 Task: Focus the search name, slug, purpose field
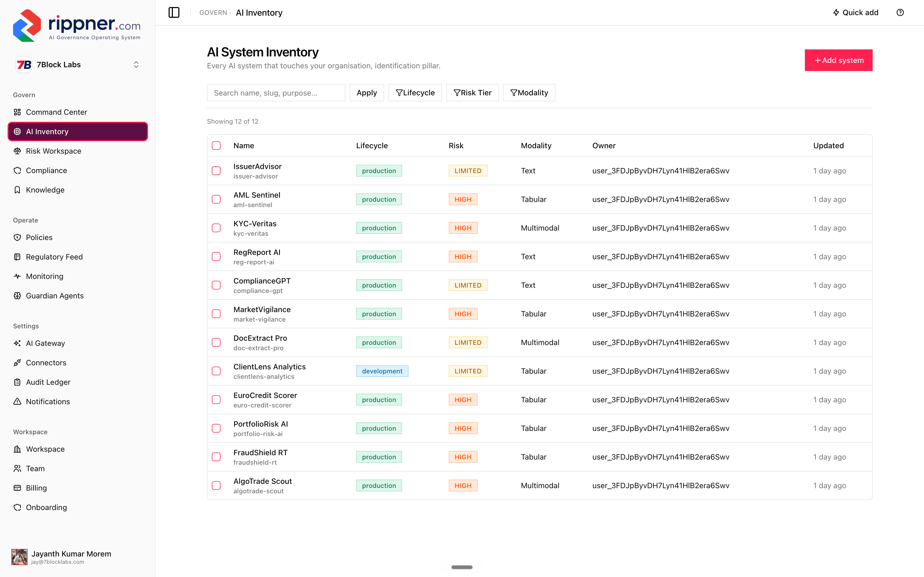276,93
